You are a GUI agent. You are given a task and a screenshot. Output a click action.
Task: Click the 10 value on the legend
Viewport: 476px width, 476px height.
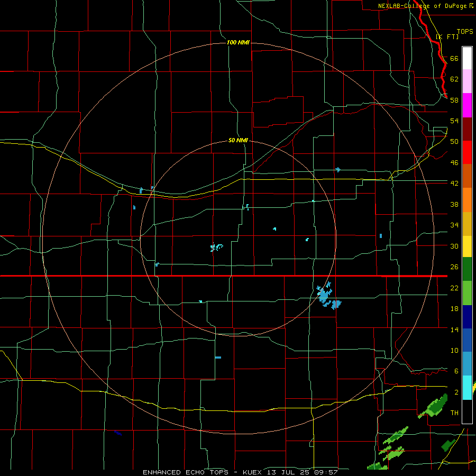454,350
